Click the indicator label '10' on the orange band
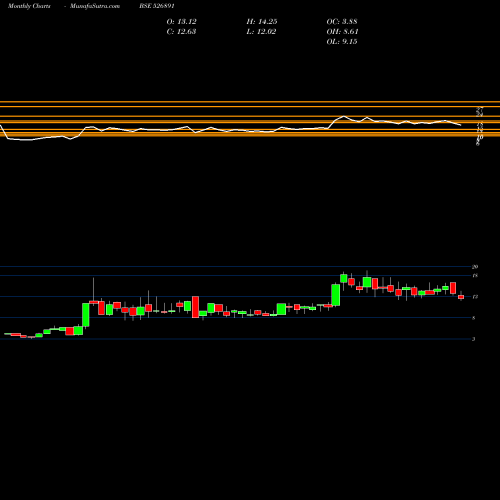 click(480, 137)
